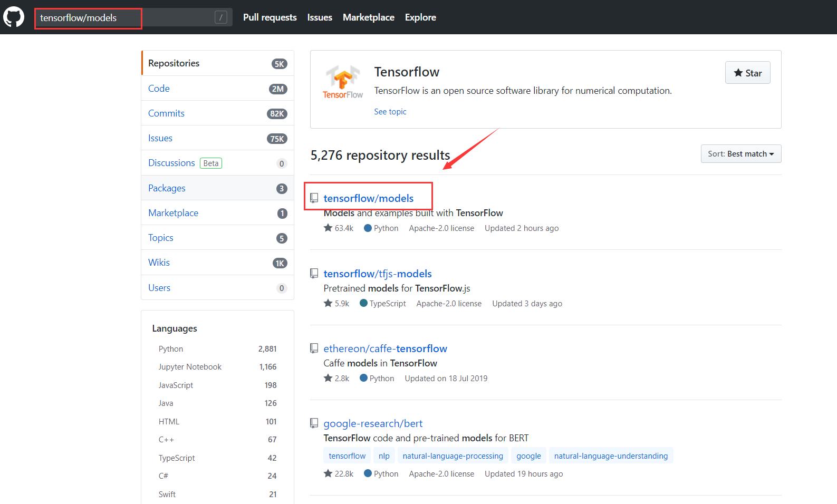Filter results by Jupyter Notebook language

[217, 367]
